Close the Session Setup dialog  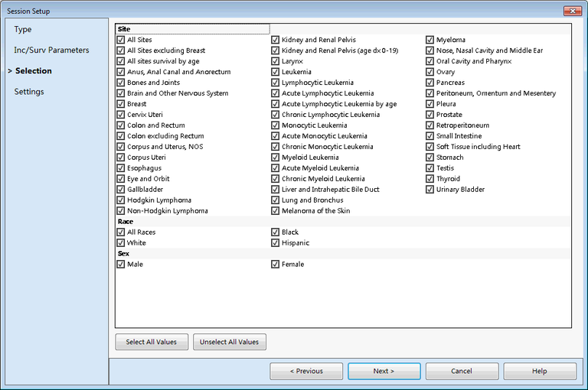click(572, 11)
